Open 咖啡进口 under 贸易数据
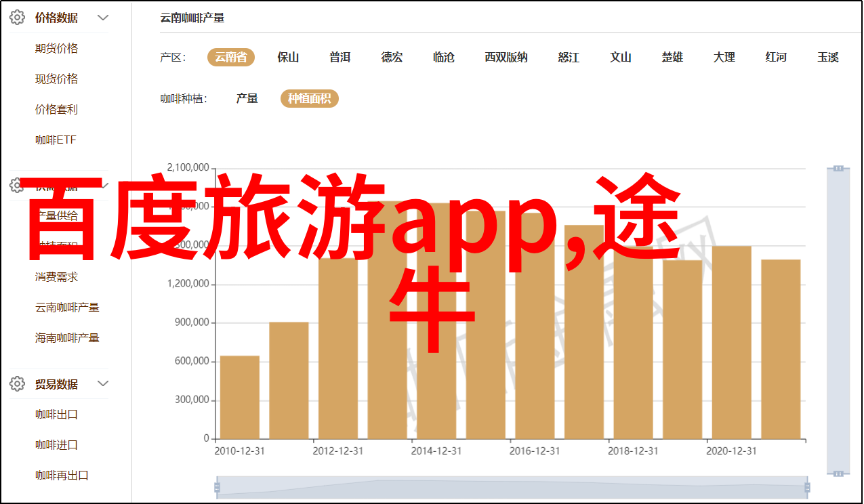Viewport: 864px width, 504px height. click(57, 445)
